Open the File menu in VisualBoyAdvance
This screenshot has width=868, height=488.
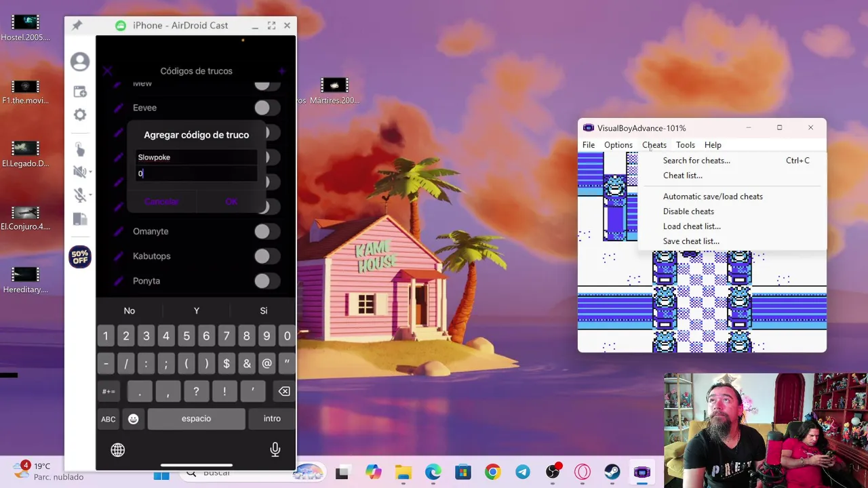(589, 145)
